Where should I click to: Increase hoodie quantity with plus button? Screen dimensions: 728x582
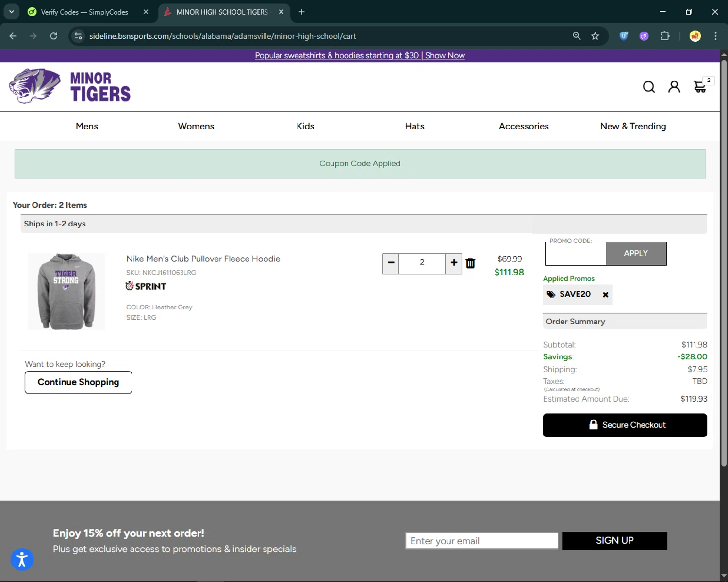point(454,263)
